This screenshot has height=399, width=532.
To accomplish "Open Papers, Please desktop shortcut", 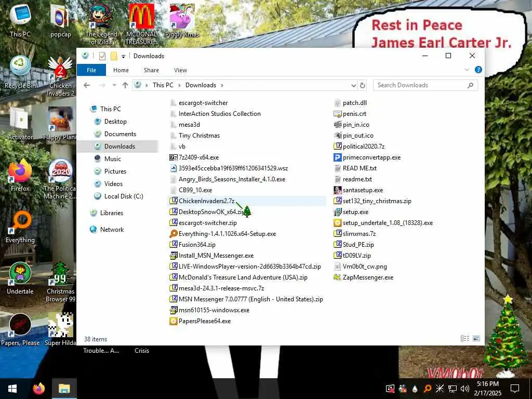I will (x=20, y=330).
